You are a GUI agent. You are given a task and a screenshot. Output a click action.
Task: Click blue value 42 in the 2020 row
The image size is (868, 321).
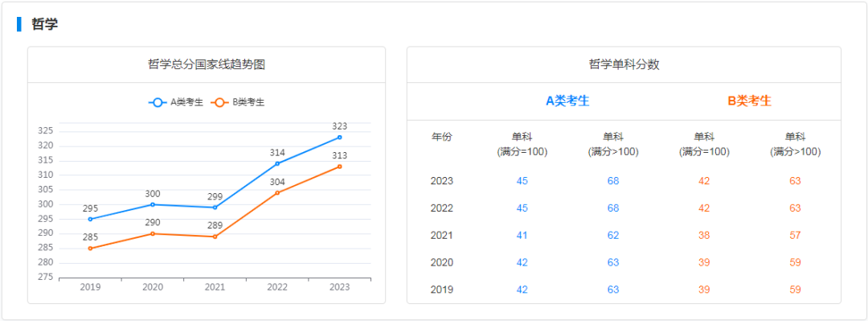(x=522, y=262)
